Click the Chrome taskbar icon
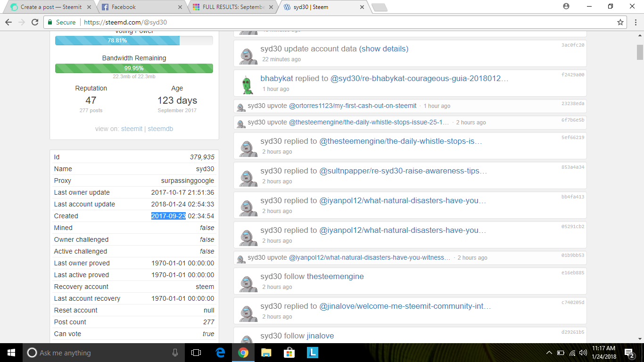The image size is (644, 362). 243,353
